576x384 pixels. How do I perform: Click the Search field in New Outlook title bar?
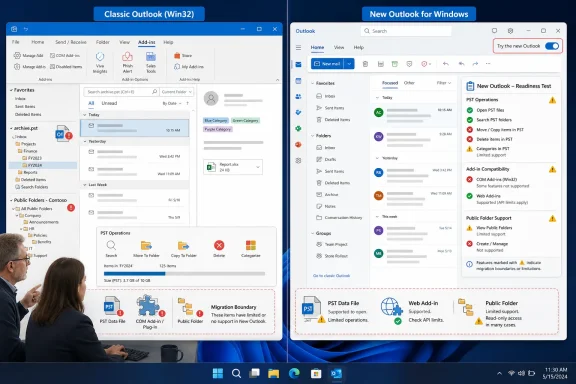click(x=406, y=31)
